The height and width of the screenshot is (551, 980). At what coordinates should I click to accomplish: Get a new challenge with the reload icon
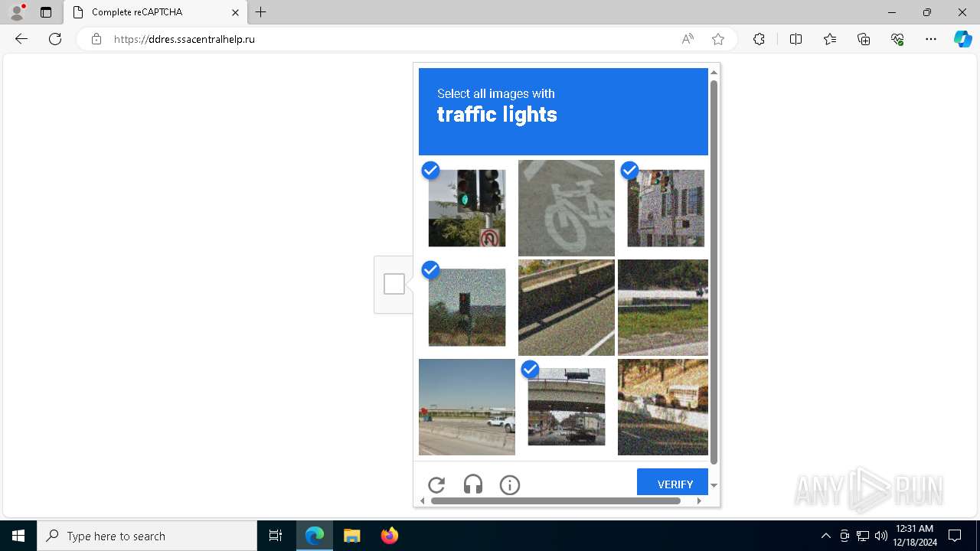(x=436, y=484)
